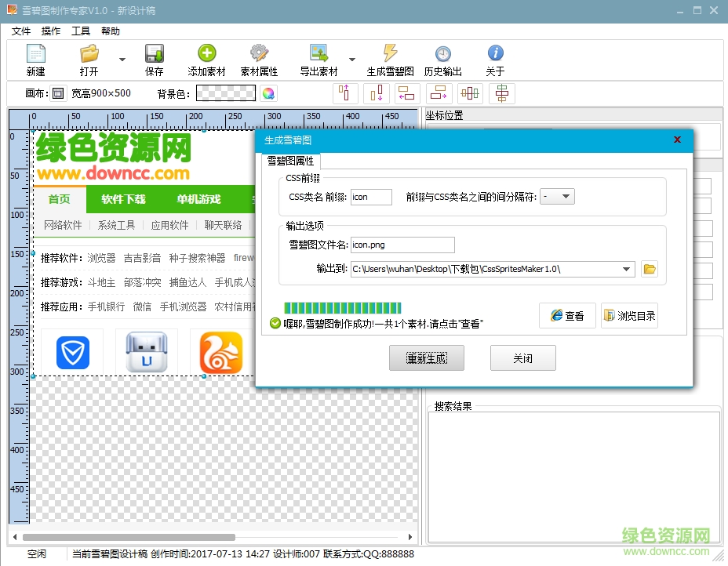The height and width of the screenshot is (566, 728).
Task: Expand the 输出到 output path dropdown
Action: (626, 269)
